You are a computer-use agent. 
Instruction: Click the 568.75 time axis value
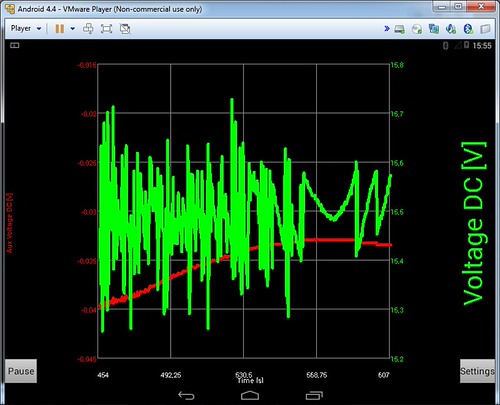tap(317, 375)
